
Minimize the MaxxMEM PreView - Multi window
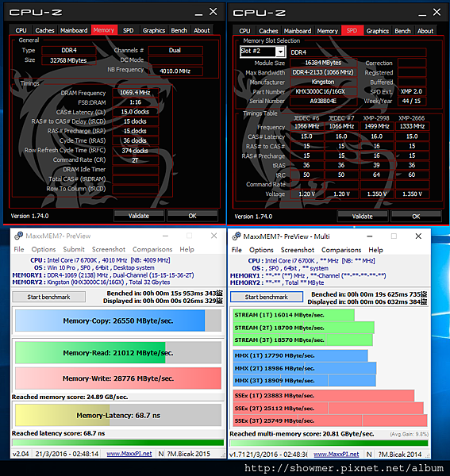coord(370,236)
